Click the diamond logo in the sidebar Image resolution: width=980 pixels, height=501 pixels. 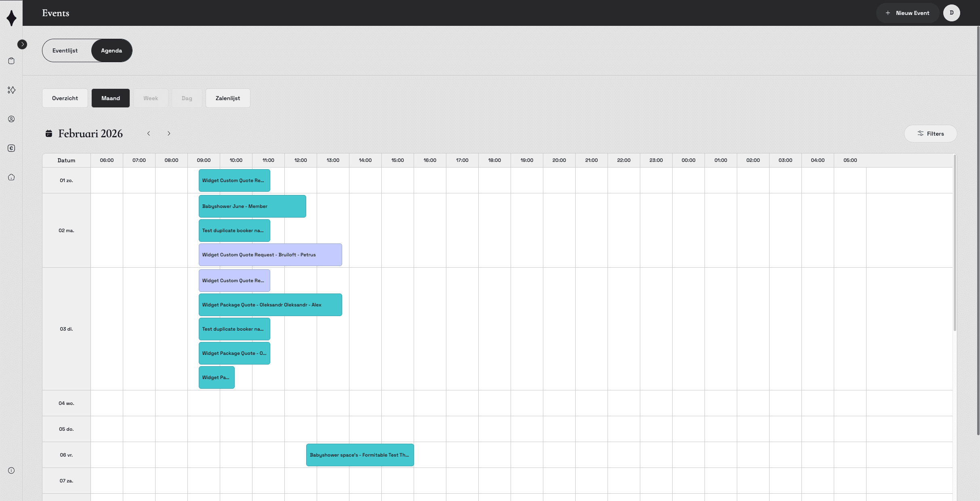tap(11, 18)
